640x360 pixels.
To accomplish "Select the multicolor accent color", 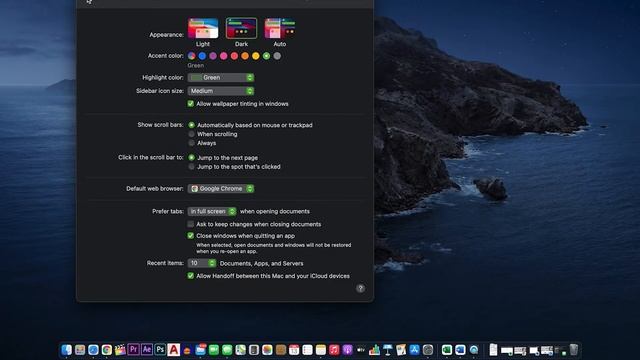I will [x=192, y=56].
